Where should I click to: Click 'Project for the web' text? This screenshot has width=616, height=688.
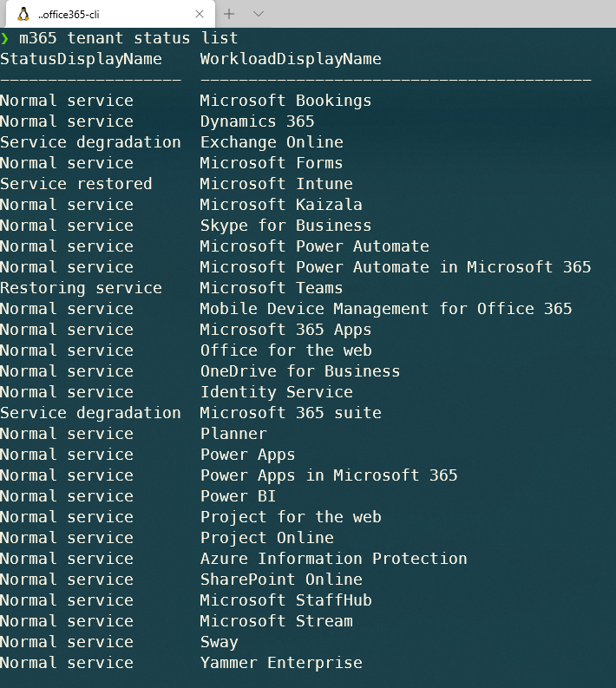291,517
